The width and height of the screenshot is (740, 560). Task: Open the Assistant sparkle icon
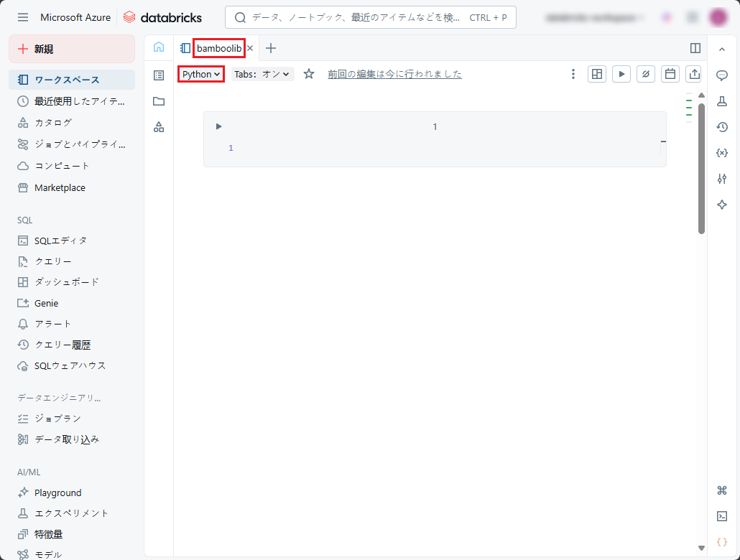click(722, 205)
